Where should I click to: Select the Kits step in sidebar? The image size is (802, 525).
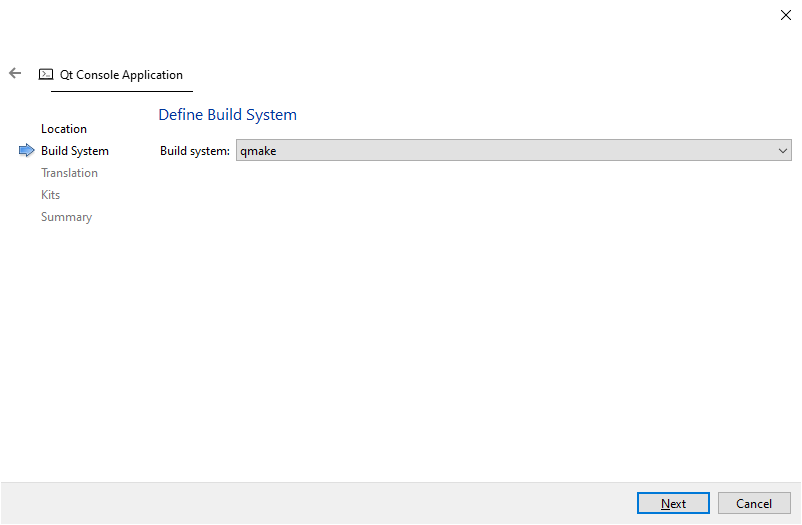(x=50, y=195)
